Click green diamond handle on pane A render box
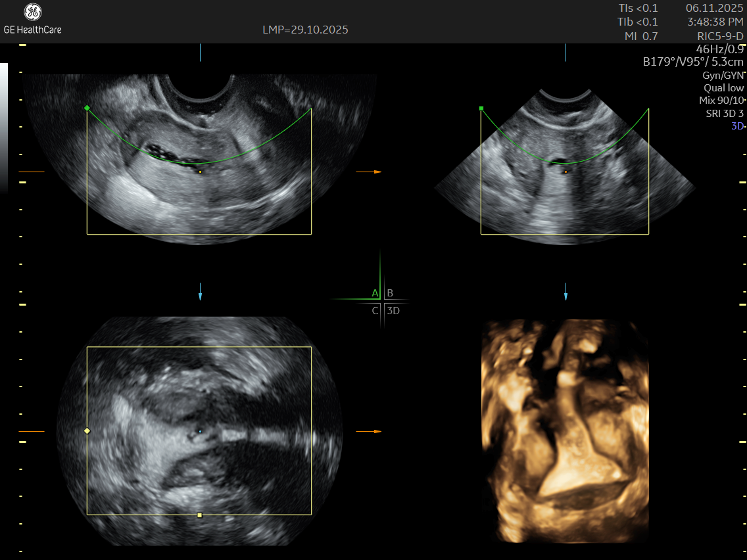Viewport: 747px width, 560px height. tap(87, 108)
